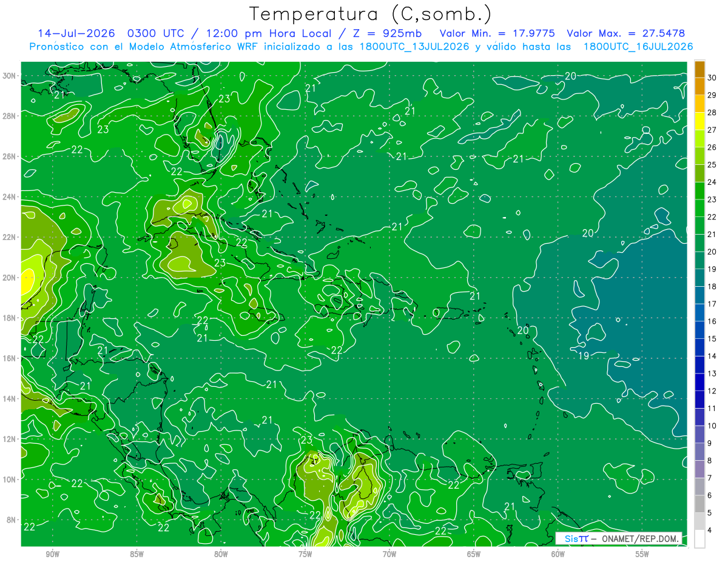The image size is (728, 562).
Task: Click yellow swatch between 27 and 28
Action: (699, 121)
